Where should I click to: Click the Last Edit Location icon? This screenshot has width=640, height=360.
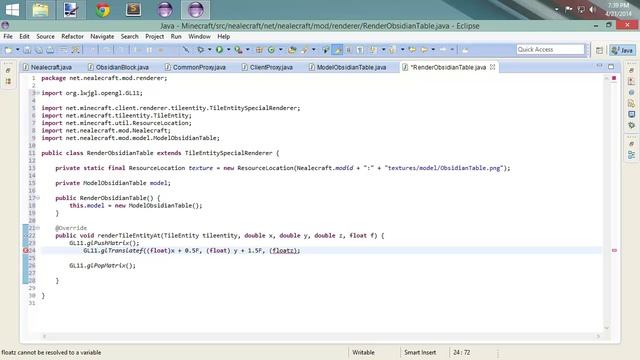coord(412,50)
